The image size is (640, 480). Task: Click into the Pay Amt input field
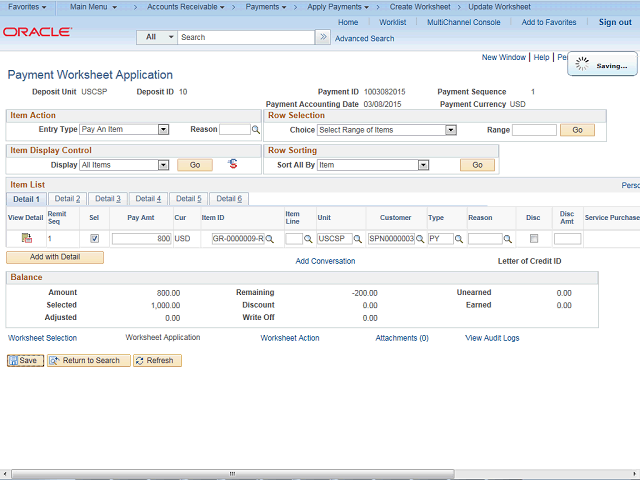click(141, 239)
